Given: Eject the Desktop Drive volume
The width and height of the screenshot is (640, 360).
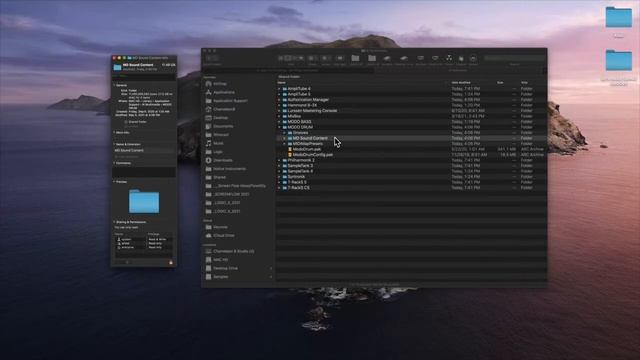Looking at the screenshot, I should (x=271, y=268).
